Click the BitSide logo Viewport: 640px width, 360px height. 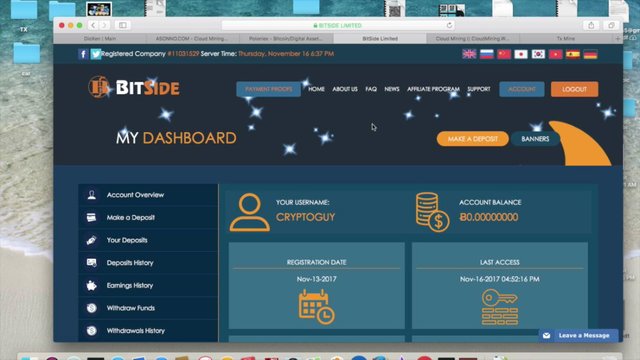tap(134, 87)
